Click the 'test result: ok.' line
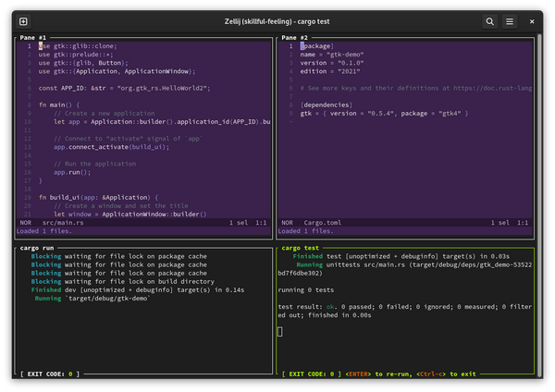Image resolution: width=555 pixels, height=392 pixels. (405, 311)
